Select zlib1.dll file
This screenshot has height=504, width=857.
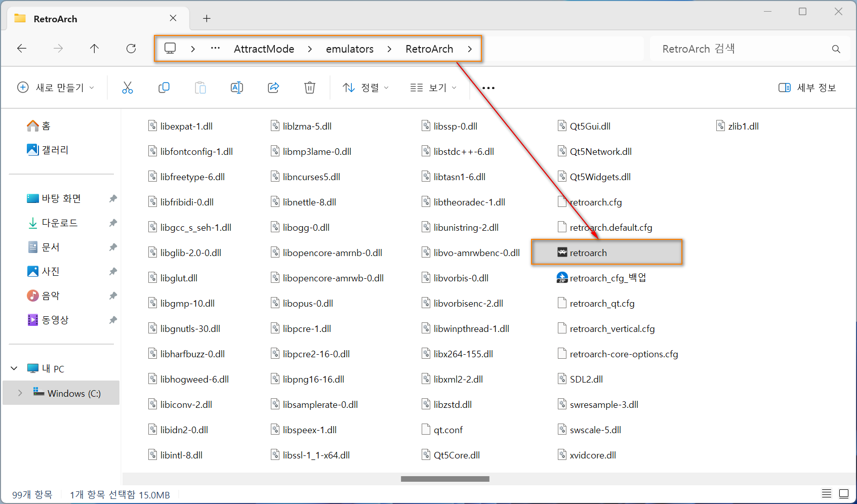click(738, 126)
